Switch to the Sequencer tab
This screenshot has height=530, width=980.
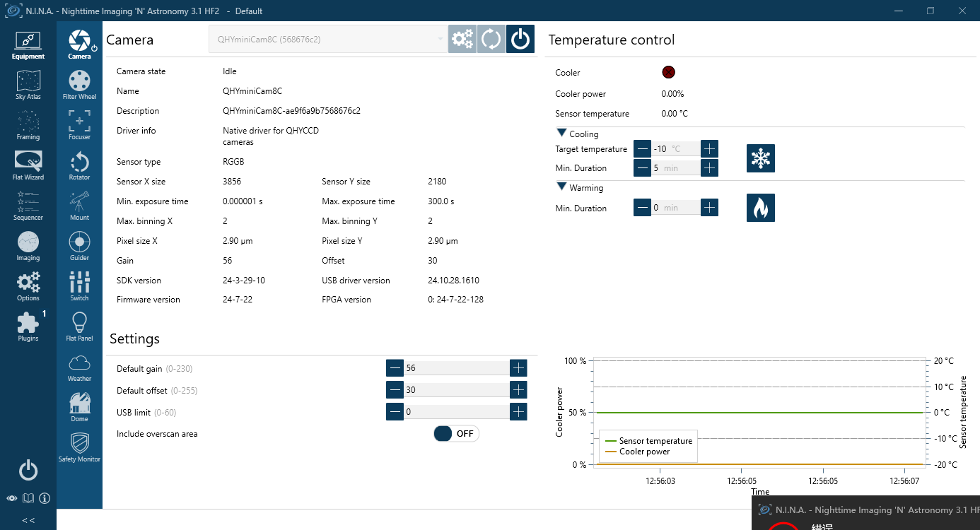point(28,206)
